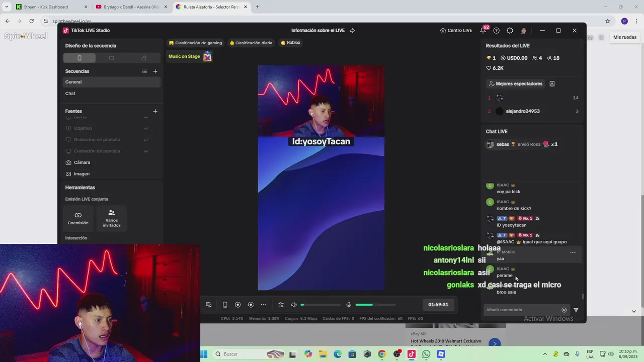Share Información sobre el LIVE
Image resolution: width=644 pixels, height=362 pixels.
coord(352,31)
